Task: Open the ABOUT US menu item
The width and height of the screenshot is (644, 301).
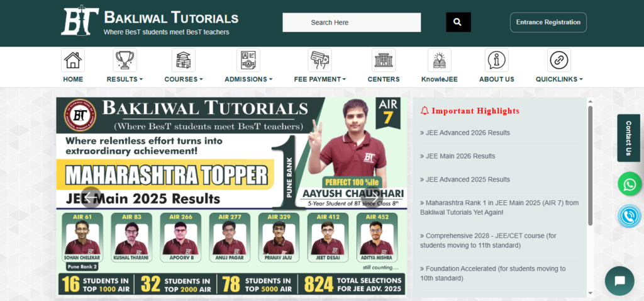Action: (497, 79)
